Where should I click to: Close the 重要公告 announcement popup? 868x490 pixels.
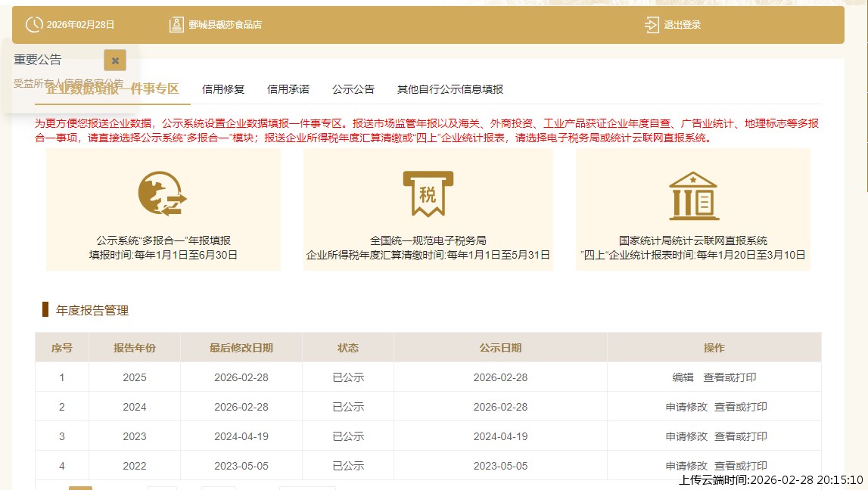pyautogui.click(x=115, y=60)
